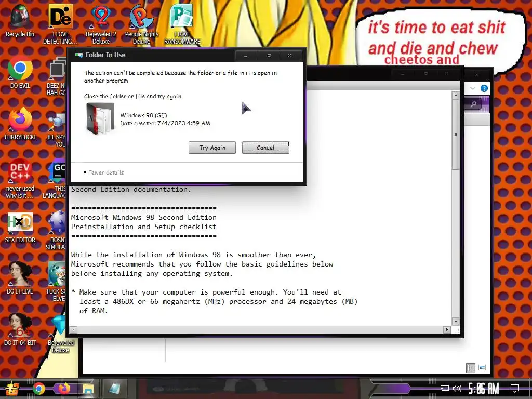The image size is (532, 399).
Task: Click 'before installing any operating system.' line
Action: click(x=152, y=273)
